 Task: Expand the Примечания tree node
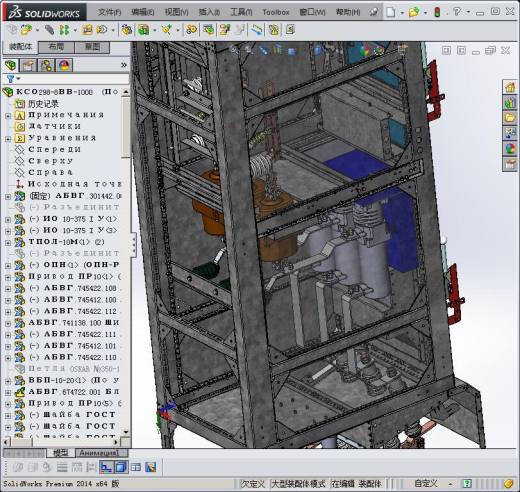coord(8,116)
